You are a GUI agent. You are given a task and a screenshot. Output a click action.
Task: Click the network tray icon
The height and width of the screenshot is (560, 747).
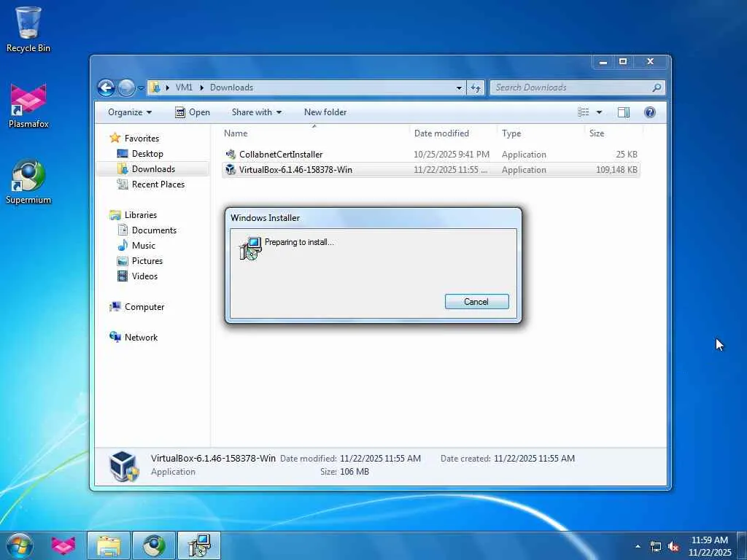(656, 547)
